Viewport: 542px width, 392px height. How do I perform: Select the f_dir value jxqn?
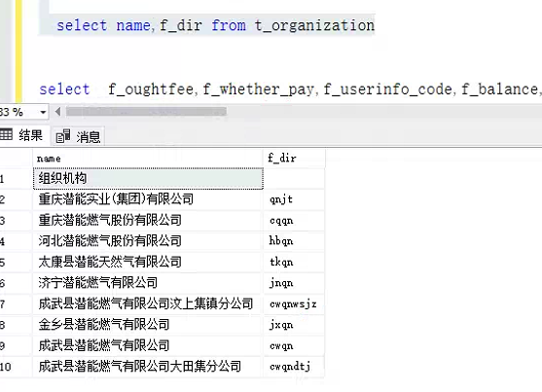tap(294, 325)
